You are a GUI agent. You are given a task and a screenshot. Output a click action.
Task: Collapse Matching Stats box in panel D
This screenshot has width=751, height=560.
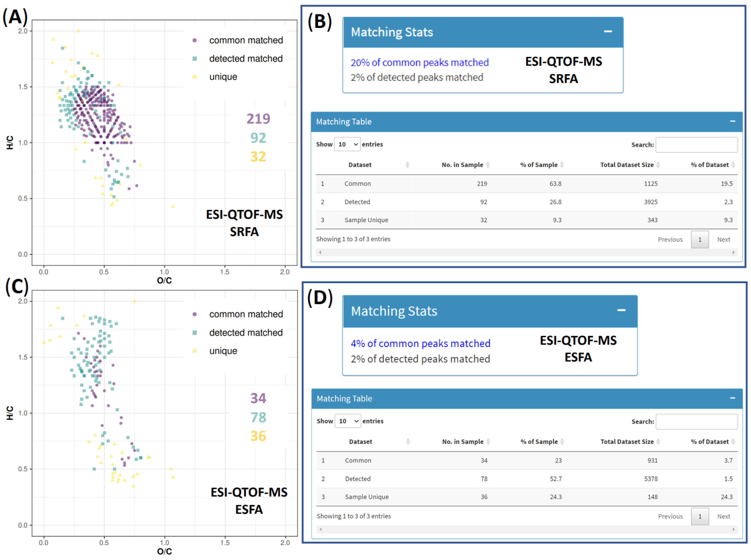[621, 311]
